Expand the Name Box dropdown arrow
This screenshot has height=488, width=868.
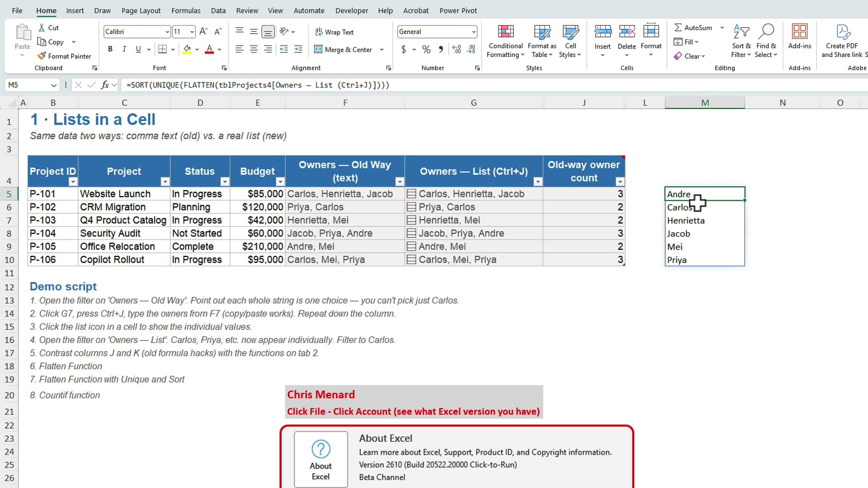click(x=54, y=85)
